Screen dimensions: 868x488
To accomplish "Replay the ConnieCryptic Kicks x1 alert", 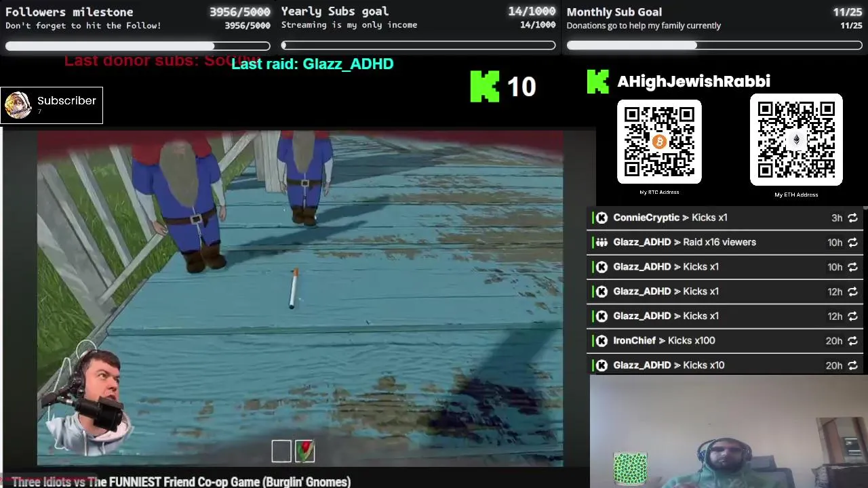I will (x=852, y=218).
